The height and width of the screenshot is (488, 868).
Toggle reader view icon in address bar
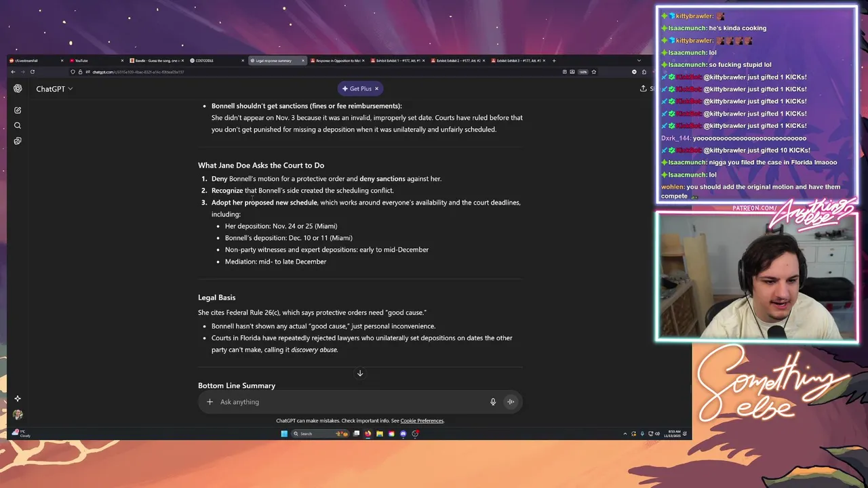pyautogui.click(x=564, y=72)
